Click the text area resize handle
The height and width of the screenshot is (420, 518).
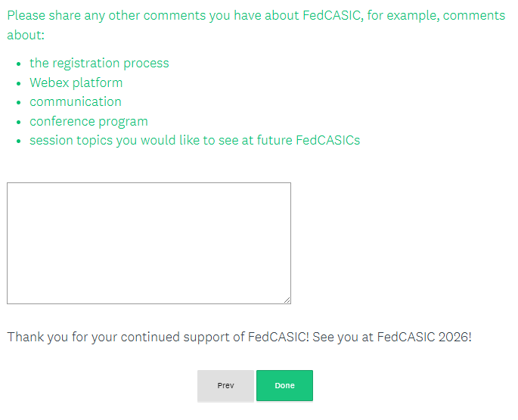click(287, 300)
